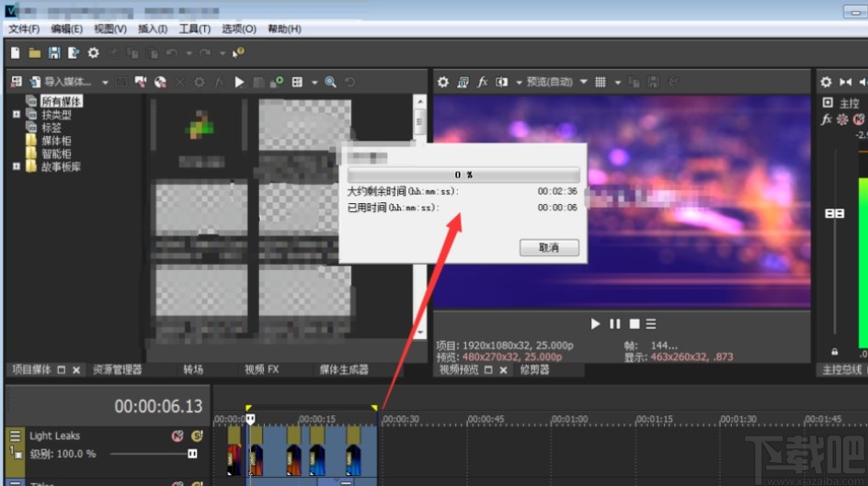This screenshot has height=486, width=868.
Task: Enable auto preview in Project Media toolbar
Action: (276, 82)
